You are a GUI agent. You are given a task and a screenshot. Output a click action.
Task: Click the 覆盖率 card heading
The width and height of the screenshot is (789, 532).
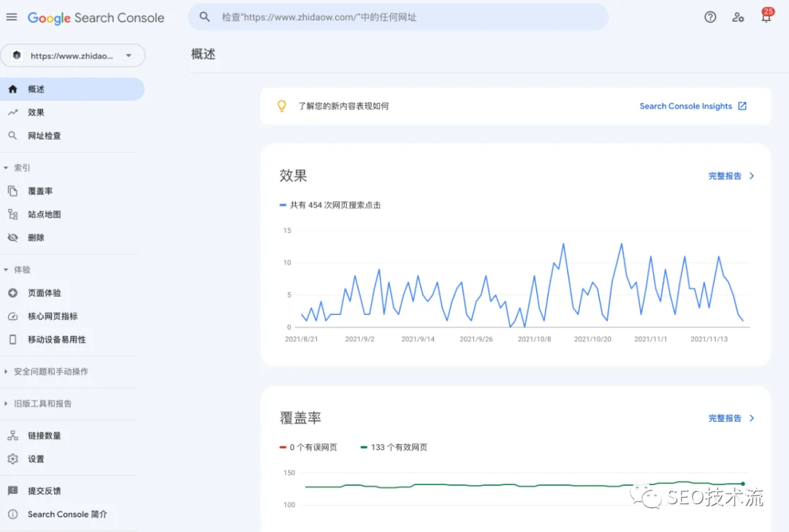(x=300, y=418)
